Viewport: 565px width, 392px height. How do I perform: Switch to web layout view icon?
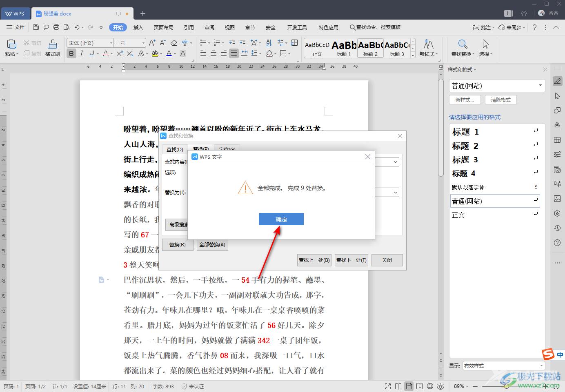[x=430, y=386]
